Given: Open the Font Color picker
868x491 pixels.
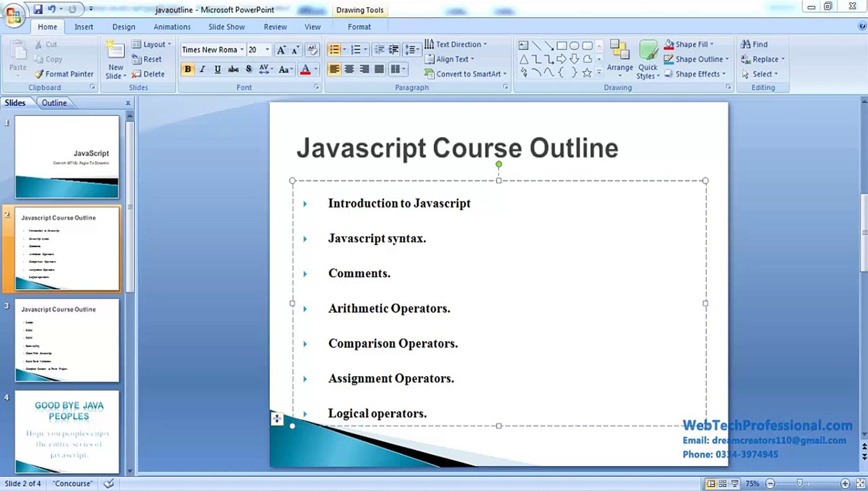Looking at the screenshot, I should [316, 69].
